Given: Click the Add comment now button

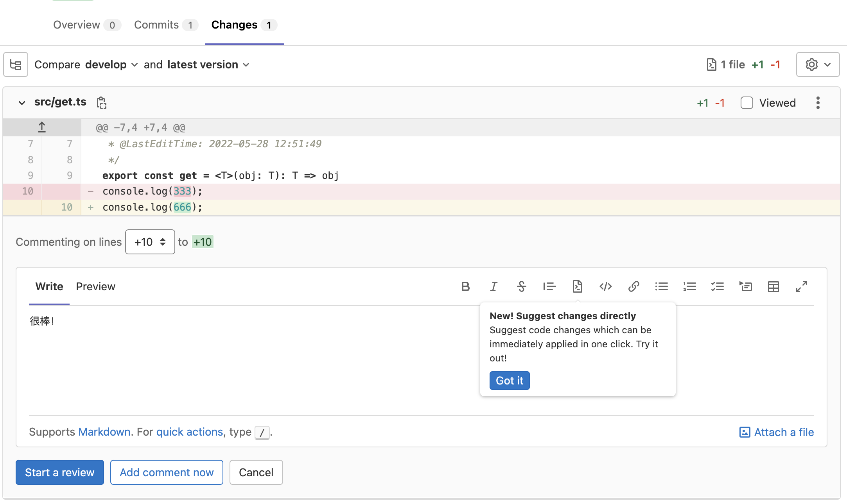Looking at the screenshot, I should coord(166,472).
